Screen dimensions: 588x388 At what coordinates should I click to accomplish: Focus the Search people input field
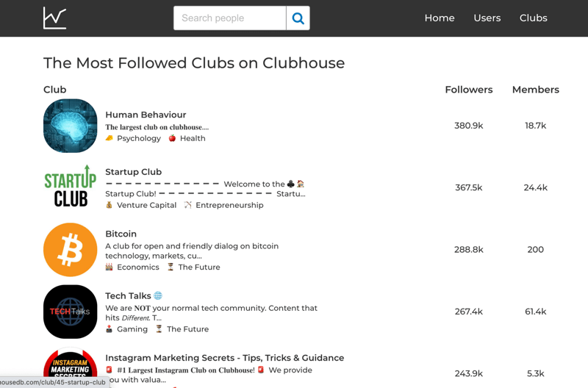point(229,18)
